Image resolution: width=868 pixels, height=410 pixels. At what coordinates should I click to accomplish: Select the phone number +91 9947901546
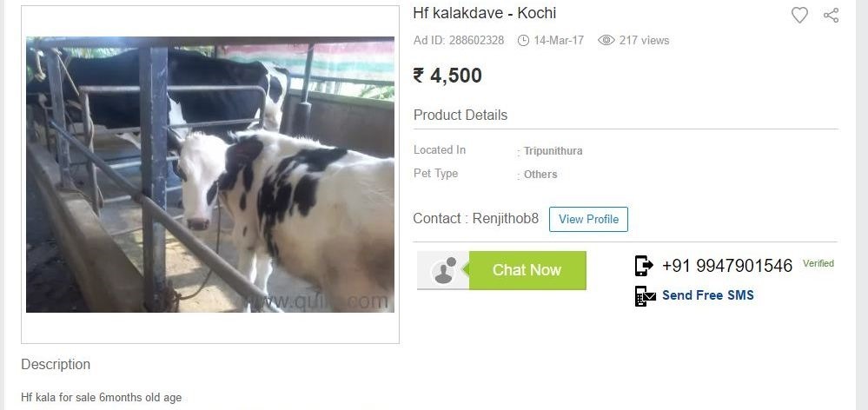(x=727, y=266)
